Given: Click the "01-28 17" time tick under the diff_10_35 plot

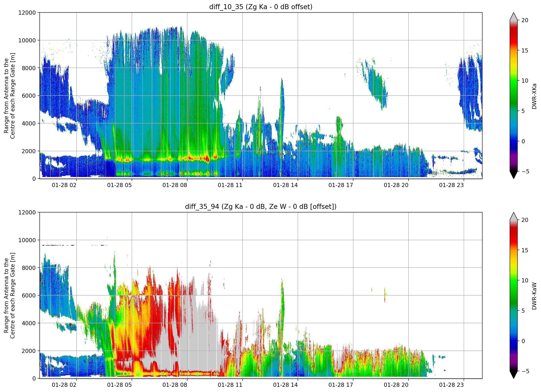Looking at the screenshot, I should pyautogui.click(x=341, y=185).
